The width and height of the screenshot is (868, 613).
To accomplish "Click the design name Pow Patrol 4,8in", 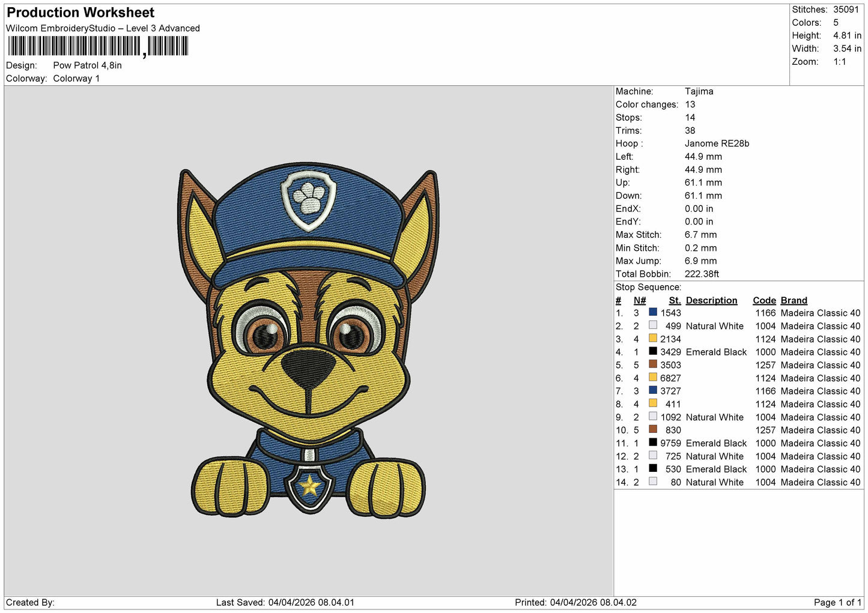I will coord(87,65).
